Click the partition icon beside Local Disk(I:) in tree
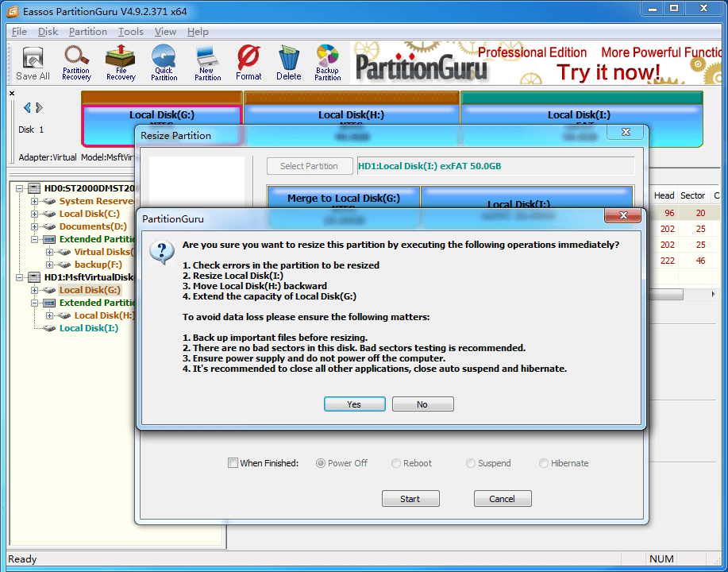The width and height of the screenshot is (728, 572). (x=49, y=328)
